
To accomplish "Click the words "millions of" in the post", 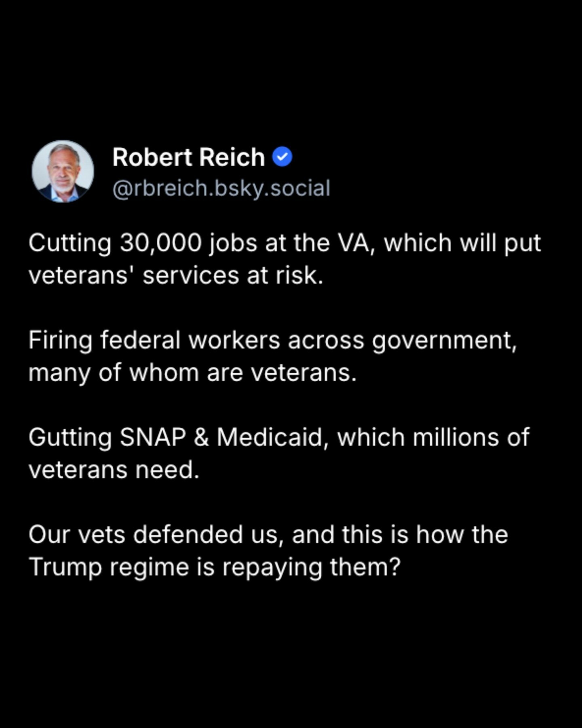I will pyautogui.click(x=471, y=438).
